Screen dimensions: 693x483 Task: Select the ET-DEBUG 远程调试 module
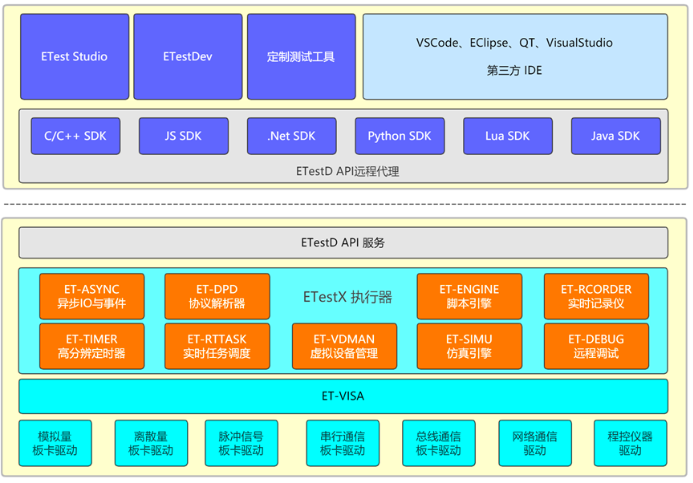pyautogui.click(x=596, y=346)
